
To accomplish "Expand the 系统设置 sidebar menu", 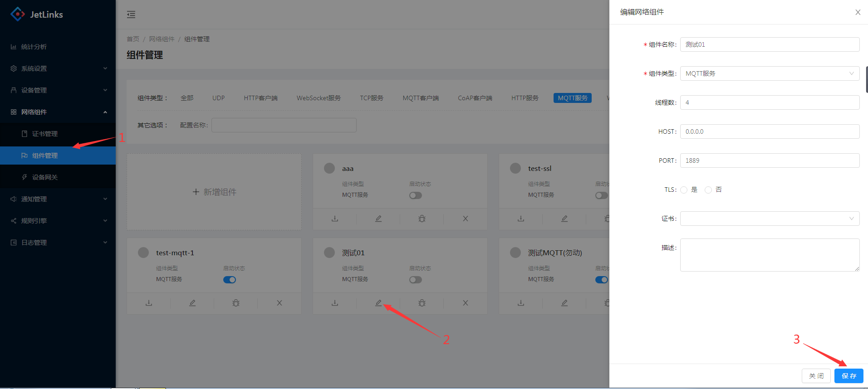I will pos(58,68).
